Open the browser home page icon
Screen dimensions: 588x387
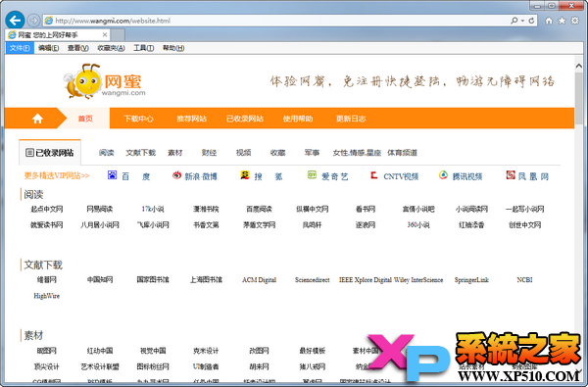click(x=549, y=21)
